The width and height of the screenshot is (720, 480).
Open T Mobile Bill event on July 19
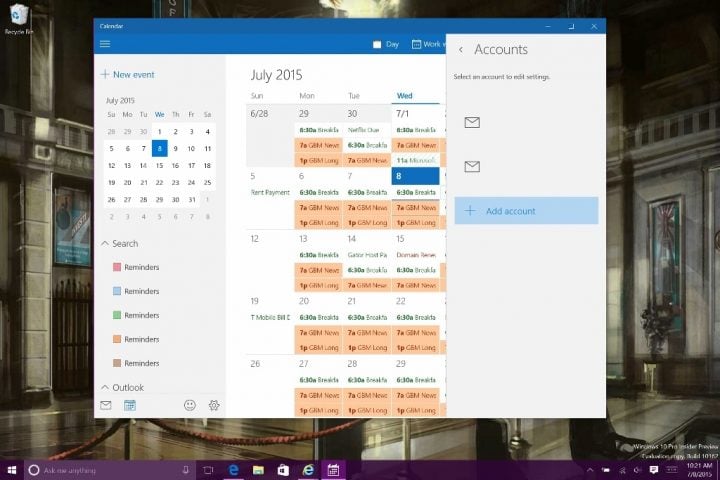pos(270,317)
